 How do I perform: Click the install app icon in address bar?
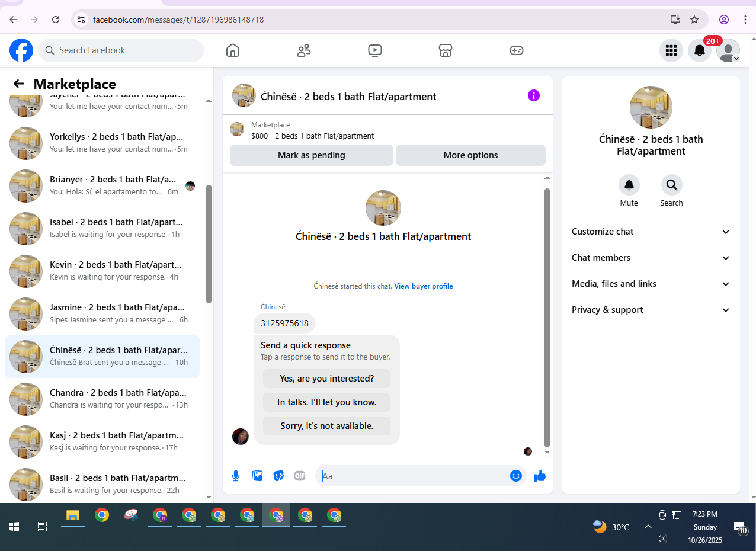point(675,20)
